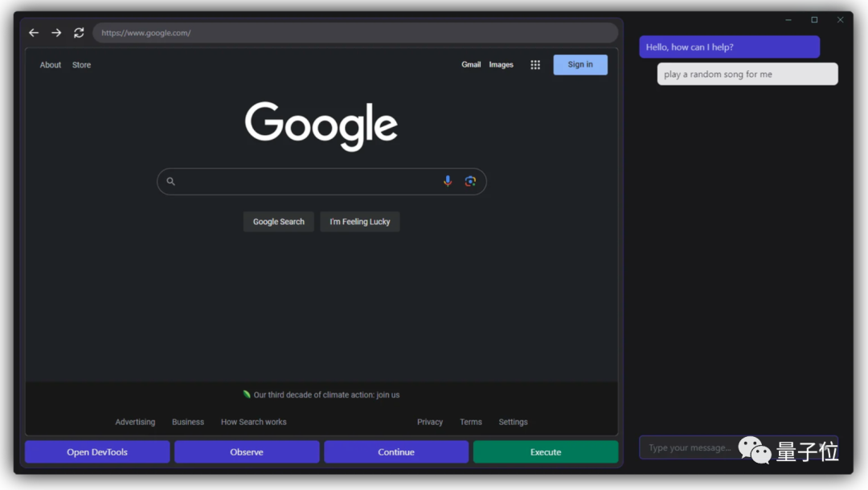Open the Images link
This screenshot has width=868, height=490.
pos(501,65)
